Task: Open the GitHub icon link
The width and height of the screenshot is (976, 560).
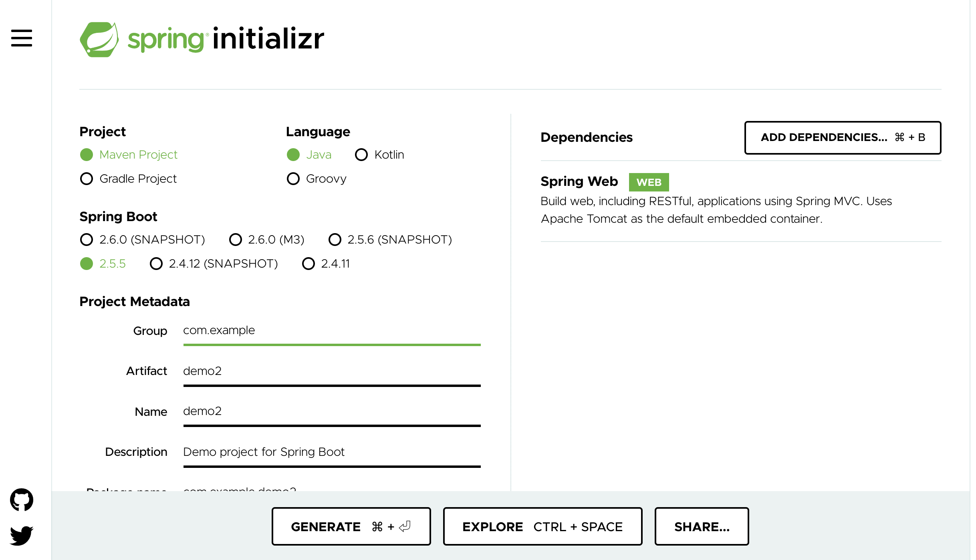Action: [x=22, y=500]
